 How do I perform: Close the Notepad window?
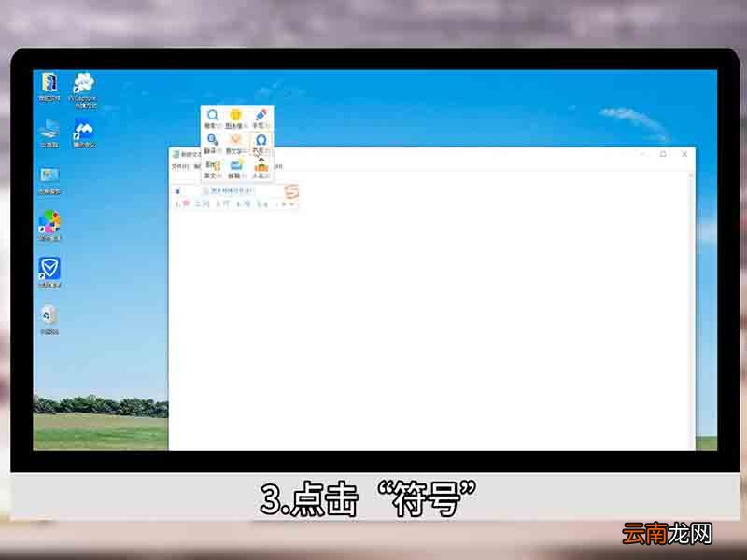[x=684, y=154]
